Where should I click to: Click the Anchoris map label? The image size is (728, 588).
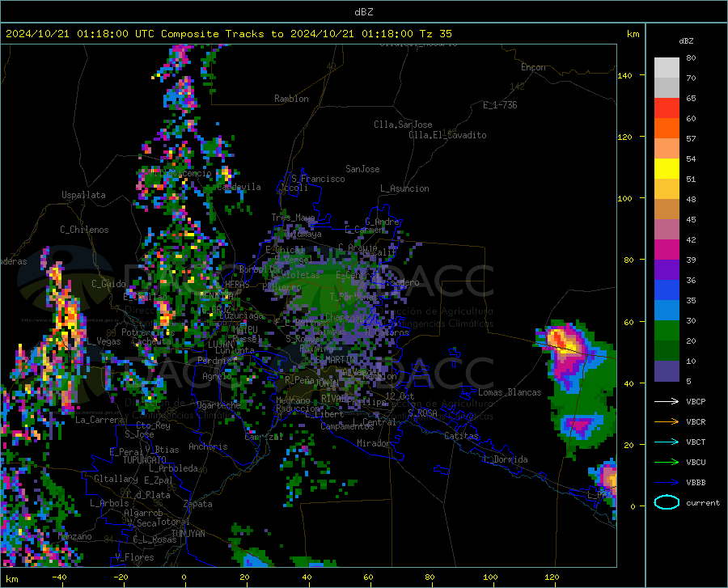pos(208,446)
